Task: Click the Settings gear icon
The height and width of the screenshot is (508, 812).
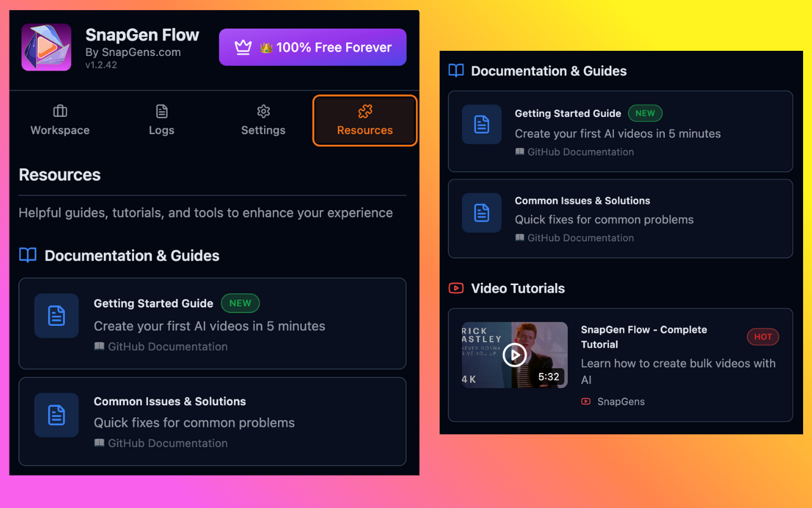Action: 263,110
